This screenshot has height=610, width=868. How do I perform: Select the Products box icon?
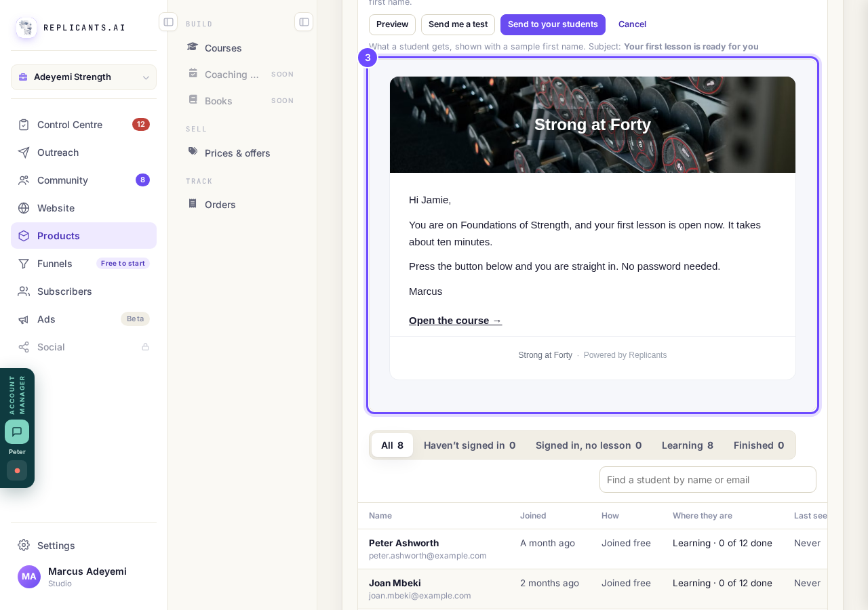24,236
